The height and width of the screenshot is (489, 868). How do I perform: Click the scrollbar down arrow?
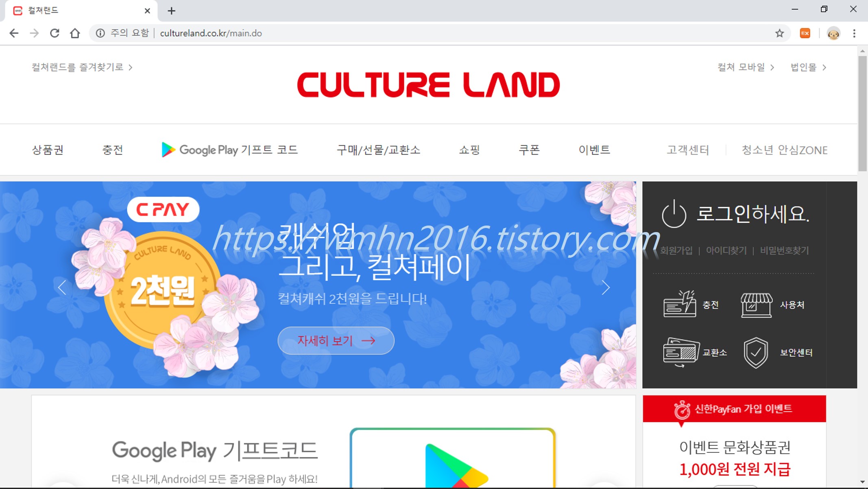pos(862,482)
